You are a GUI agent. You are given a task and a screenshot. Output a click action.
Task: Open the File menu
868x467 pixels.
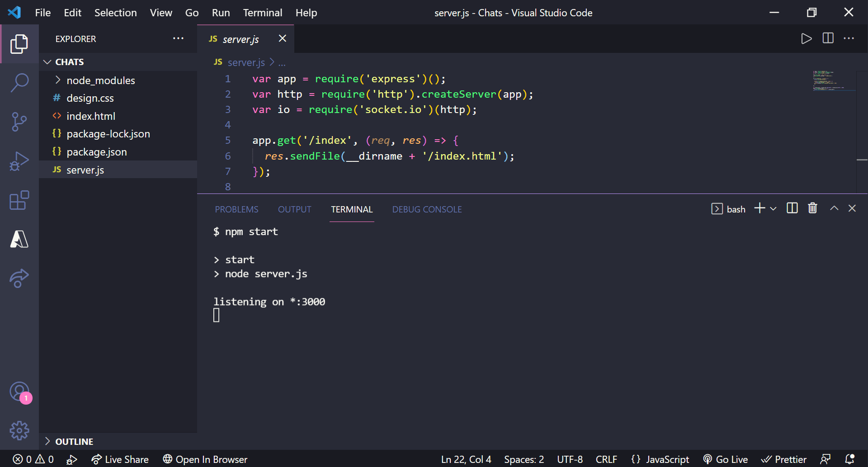coord(43,13)
